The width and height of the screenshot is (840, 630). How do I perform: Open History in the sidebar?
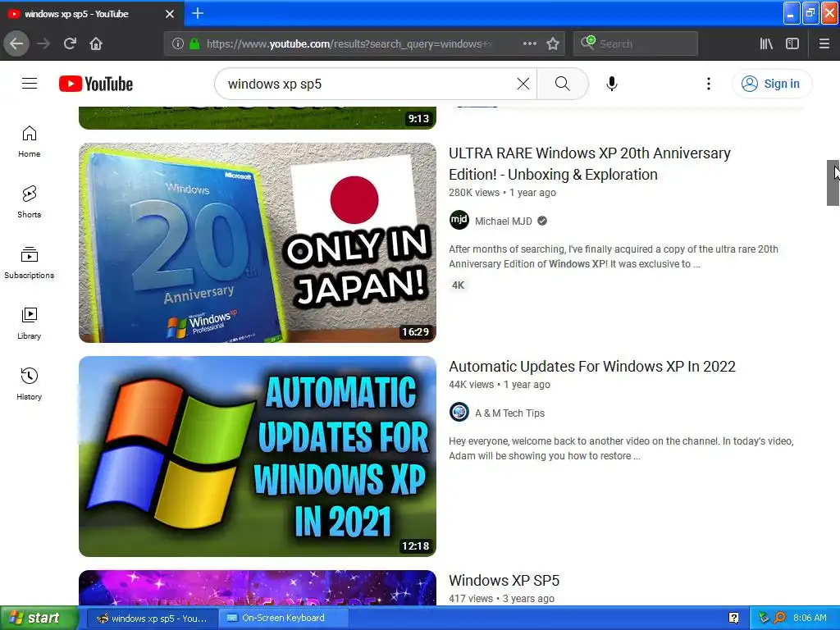click(x=29, y=384)
